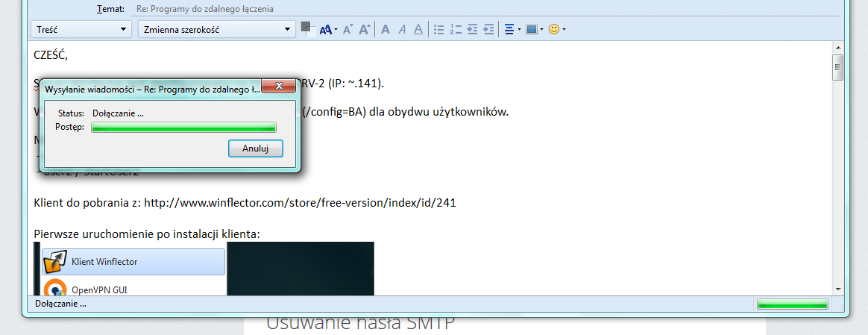
Task: Decrease the font size
Action: [x=347, y=29]
